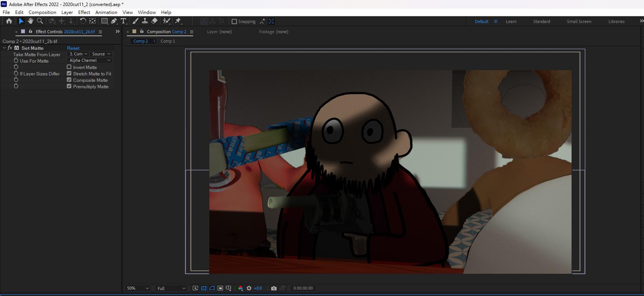This screenshot has height=296, width=644.
Task: Select the Hand tool
Action: click(31, 21)
